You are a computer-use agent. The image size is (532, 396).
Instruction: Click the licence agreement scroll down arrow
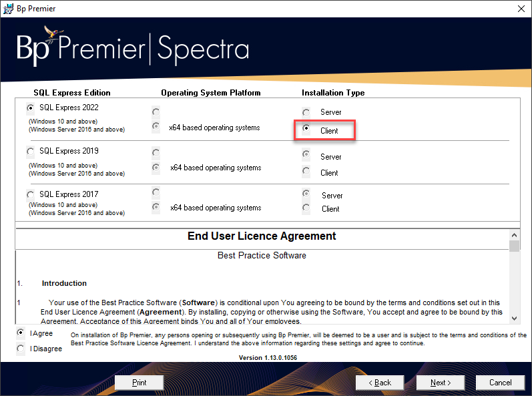(515, 319)
